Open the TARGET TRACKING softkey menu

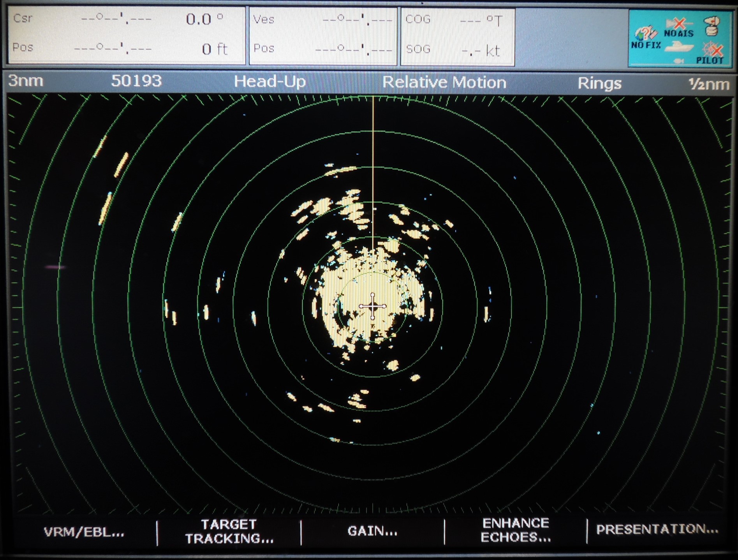(229, 532)
